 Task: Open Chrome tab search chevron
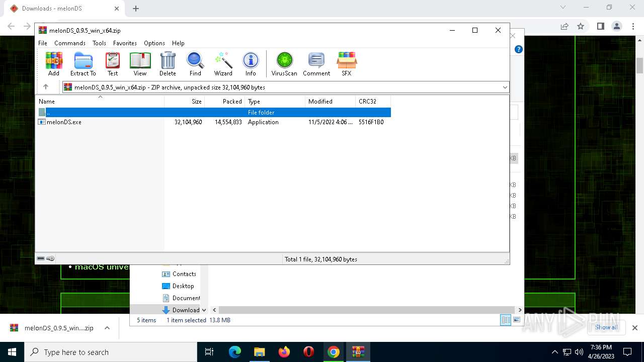pyautogui.click(x=563, y=8)
